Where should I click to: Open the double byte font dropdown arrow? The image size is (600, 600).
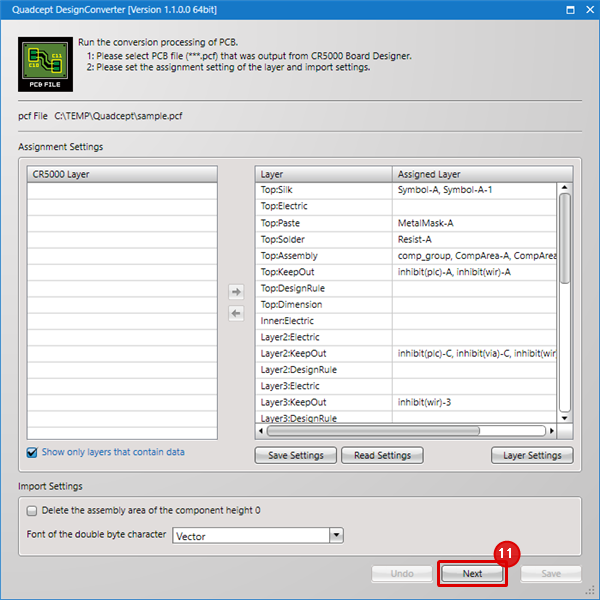click(336, 535)
